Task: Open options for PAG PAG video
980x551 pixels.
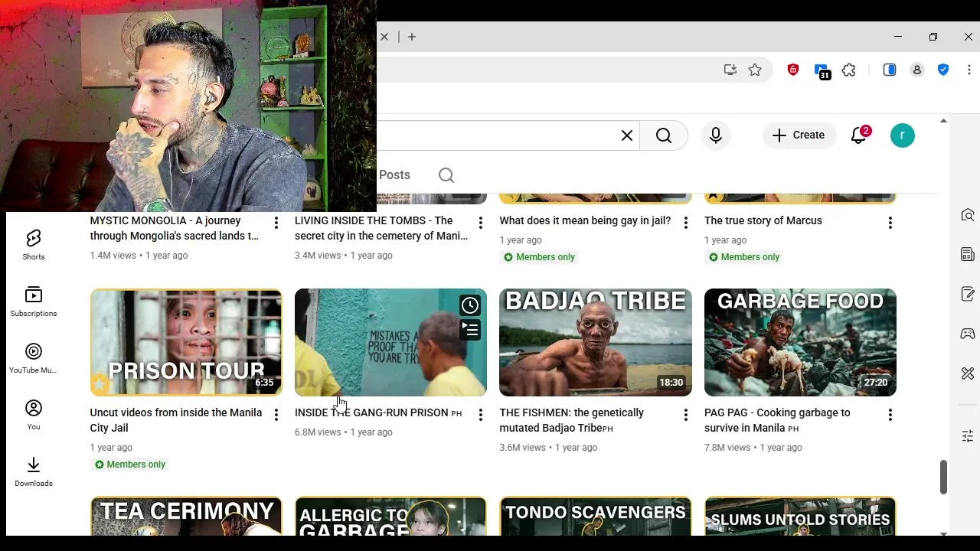Action: click(x=890, y=415)
